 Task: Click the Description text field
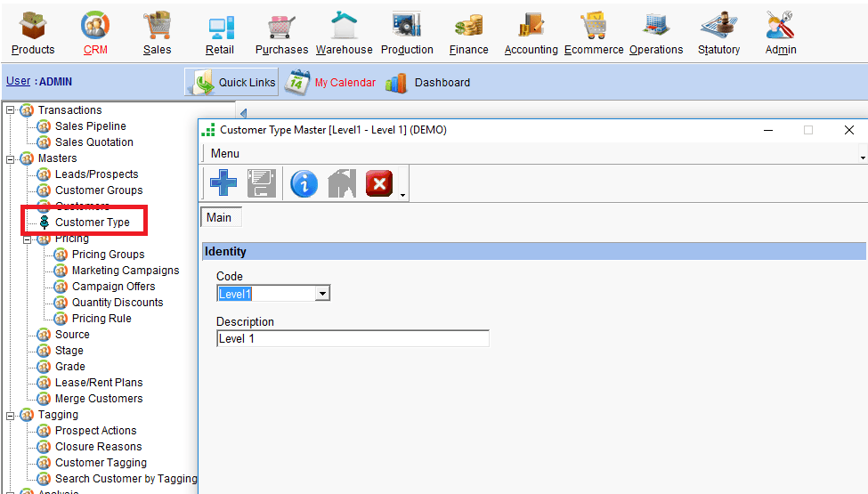tap(353, 339)
